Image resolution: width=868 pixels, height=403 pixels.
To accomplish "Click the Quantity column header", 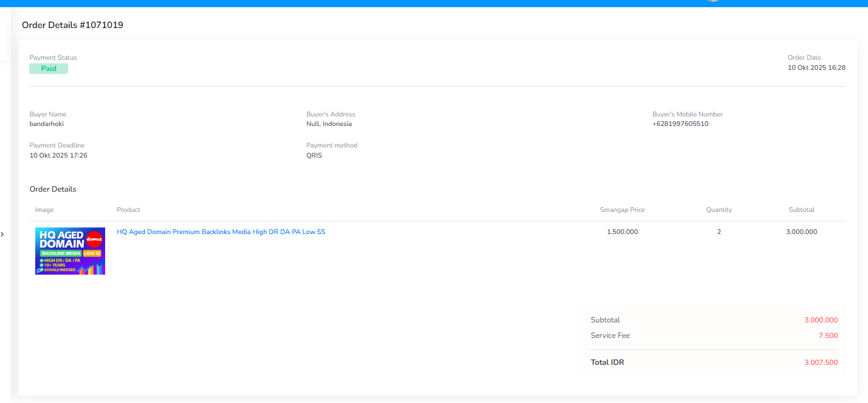I will [719, 210].
